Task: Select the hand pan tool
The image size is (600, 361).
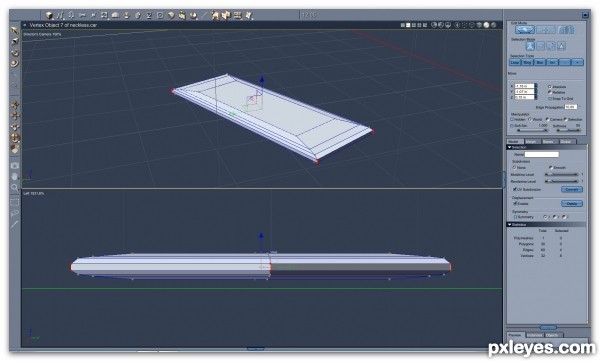Action: coord(15,176)
